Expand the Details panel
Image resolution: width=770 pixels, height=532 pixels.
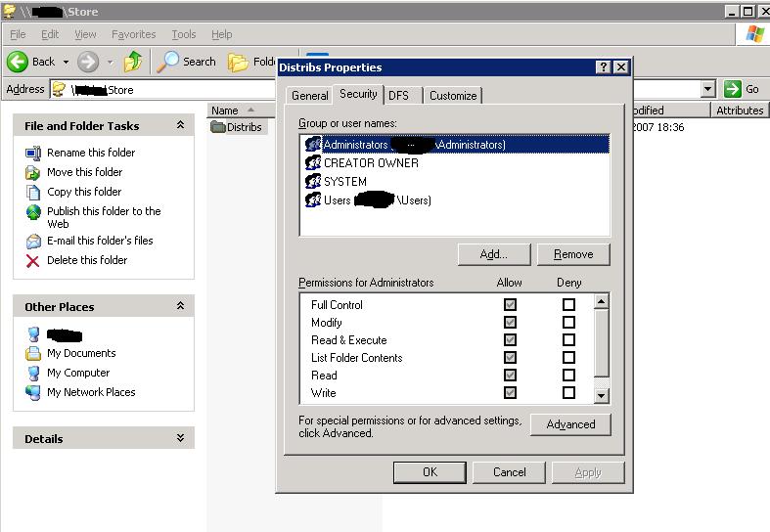tap(180, 438)
